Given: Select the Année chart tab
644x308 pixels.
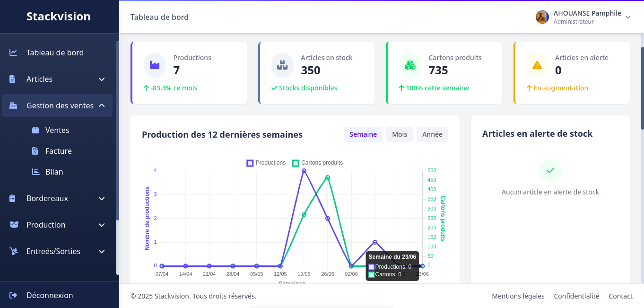Looking at the screenshot, I should coord(432,134).
